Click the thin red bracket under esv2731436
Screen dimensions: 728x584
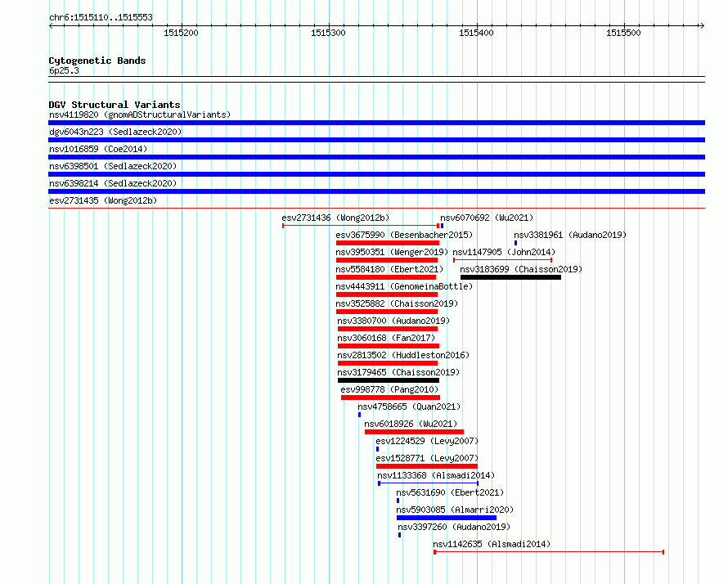361,226
